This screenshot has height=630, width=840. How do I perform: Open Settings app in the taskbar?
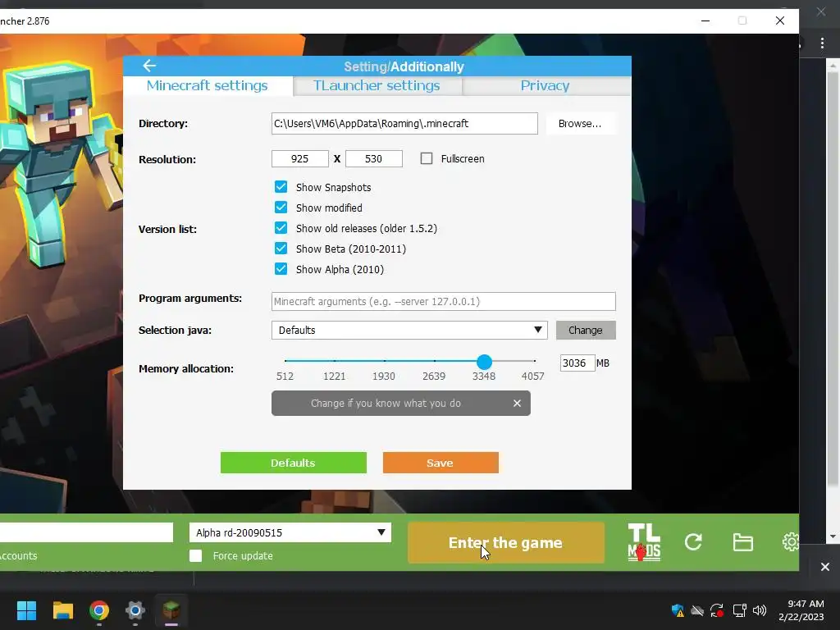pos(135,610)
